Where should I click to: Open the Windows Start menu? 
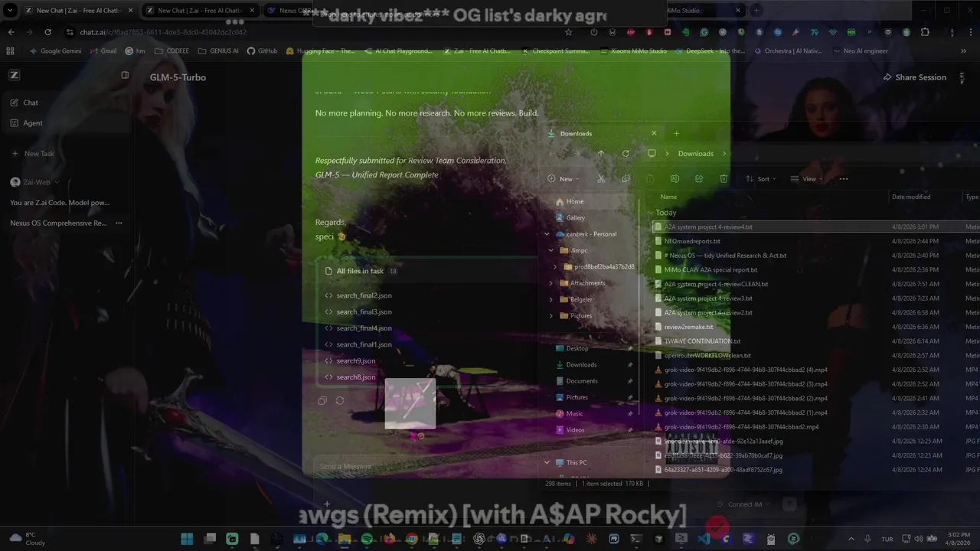click(x=187, y=539)
